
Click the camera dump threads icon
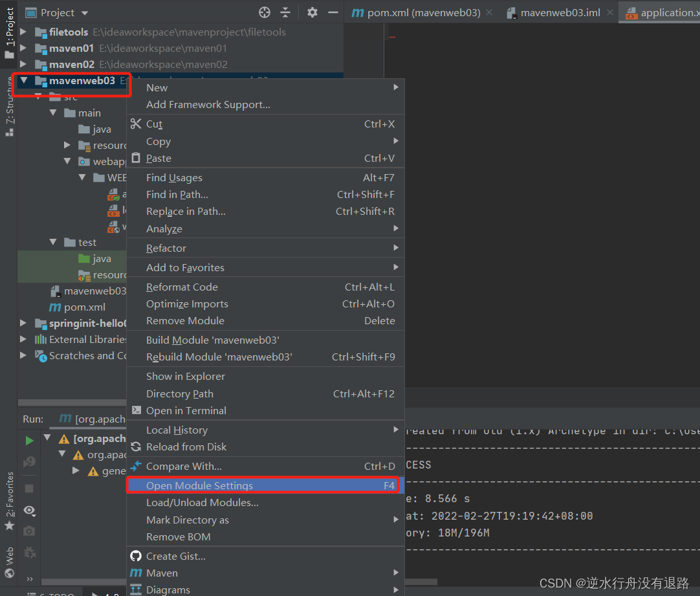coord(30,531)
